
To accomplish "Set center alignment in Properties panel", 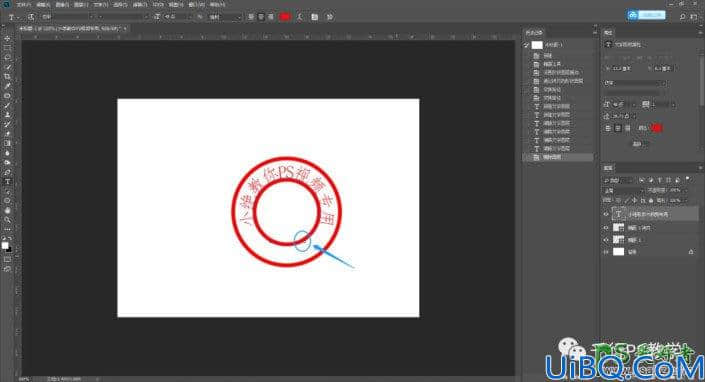I will [618, 128].
